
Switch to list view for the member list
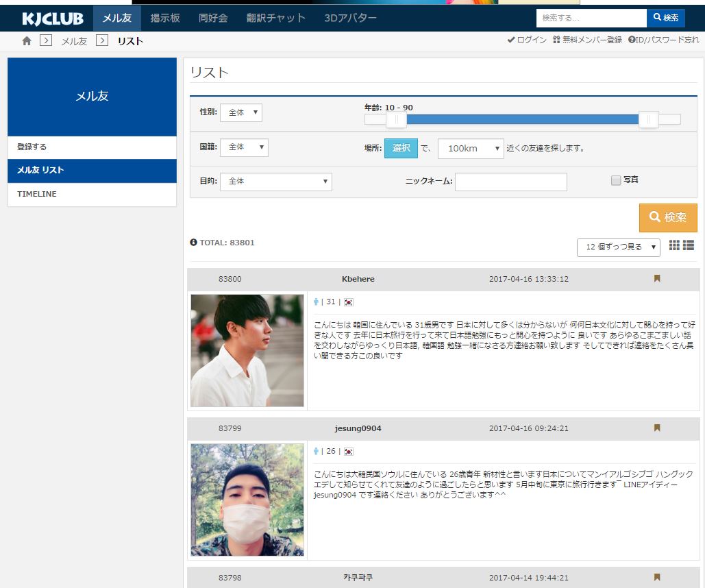point(689,245)
